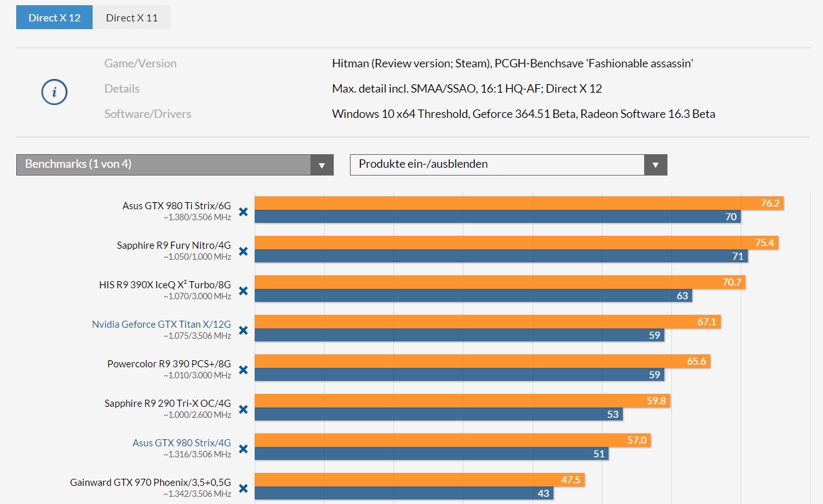The height and width of the screenshot is (504, 823).
Task: Remove Nvidia Geforce GTX Titan X via X
Action: click(243, 330)
